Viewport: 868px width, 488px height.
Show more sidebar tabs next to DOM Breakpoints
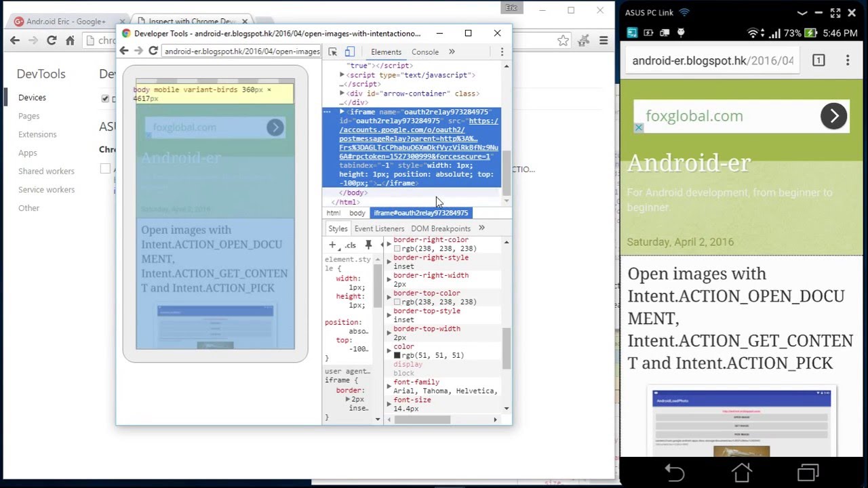[x=481, y=228]
